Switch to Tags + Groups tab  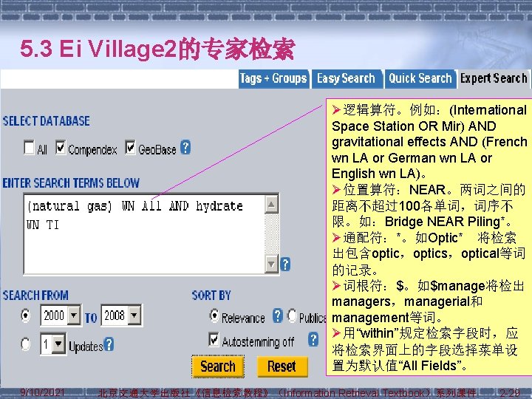pos(273,79)
